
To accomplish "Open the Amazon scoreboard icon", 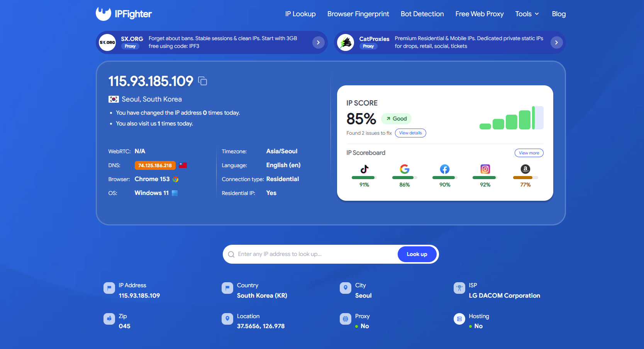I will click(525, 169).
